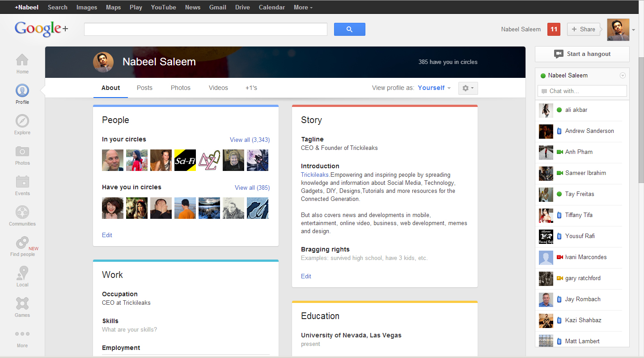This screenshot has height=358, width=644.
Task: Click the profile avatar in the cover banner
Action: (x=103, y=62)
